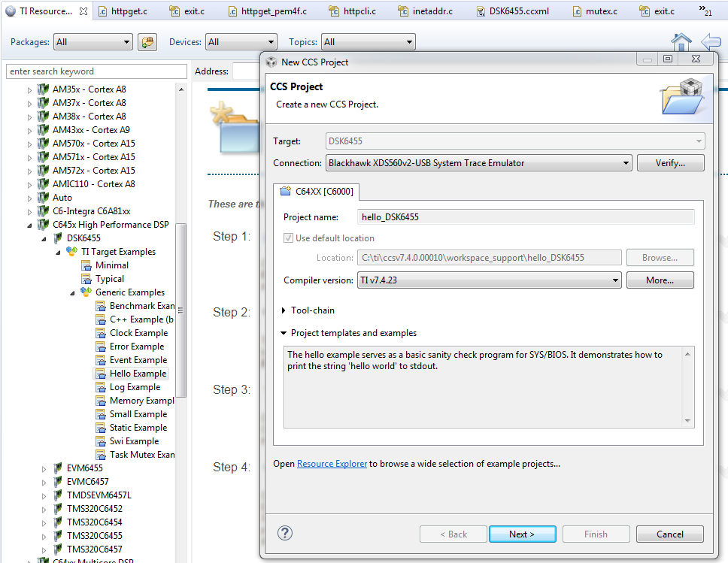Click the More... compiler button
Viewport: 728px width, 563px height.
[660, 280]
